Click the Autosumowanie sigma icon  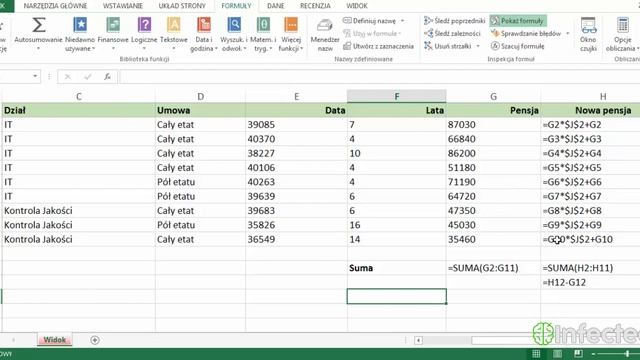point(38,25)
